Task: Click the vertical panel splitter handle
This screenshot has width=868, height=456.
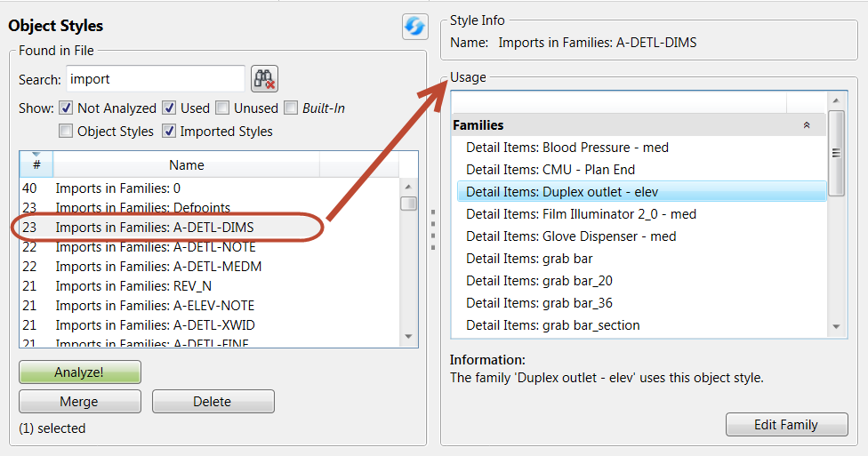Action: point(433,229)
